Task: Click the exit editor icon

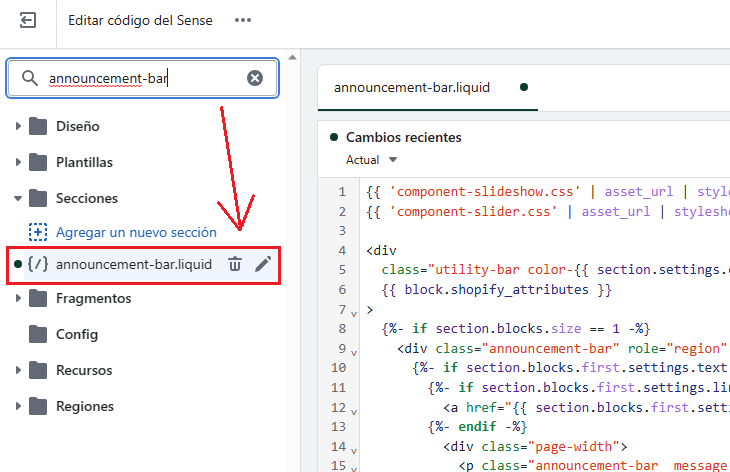Action: point(28,20)
